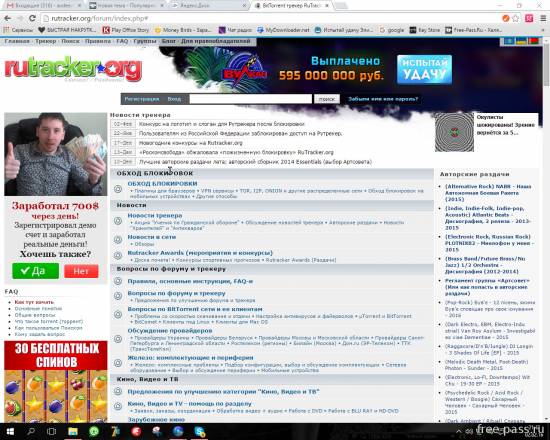Click Забыли имя или пароль link

click(383, 99)
